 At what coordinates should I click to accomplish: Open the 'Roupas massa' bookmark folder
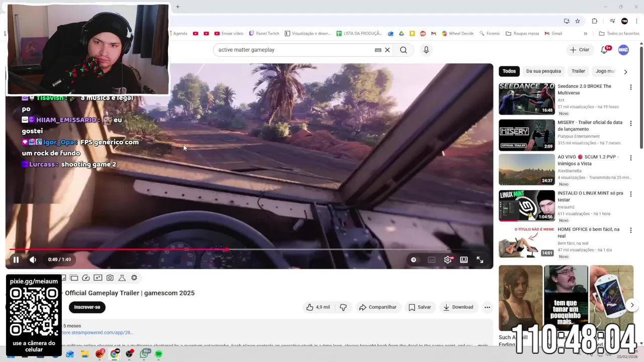point(522,34)
